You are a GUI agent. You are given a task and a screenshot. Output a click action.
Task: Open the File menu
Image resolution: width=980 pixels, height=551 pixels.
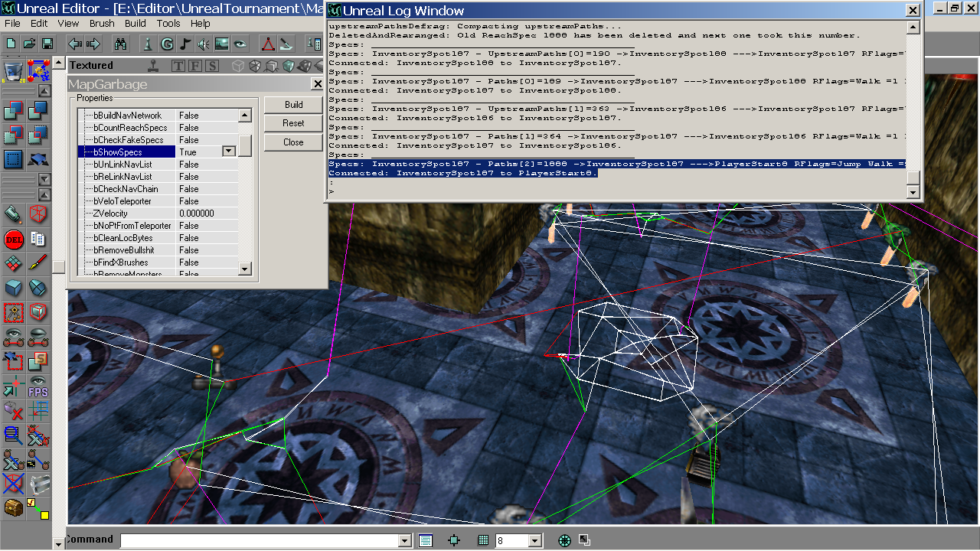click(x=13, y=24)
